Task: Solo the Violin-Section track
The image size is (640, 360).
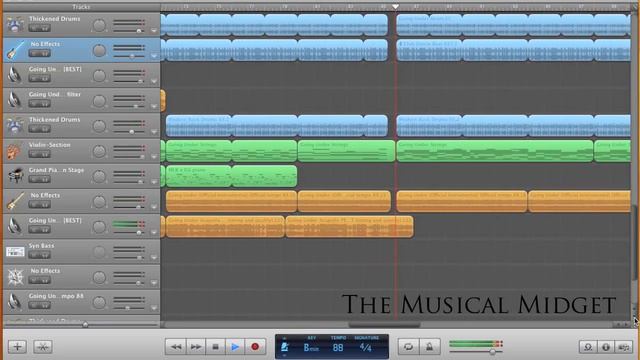Action: pos(45,154)
